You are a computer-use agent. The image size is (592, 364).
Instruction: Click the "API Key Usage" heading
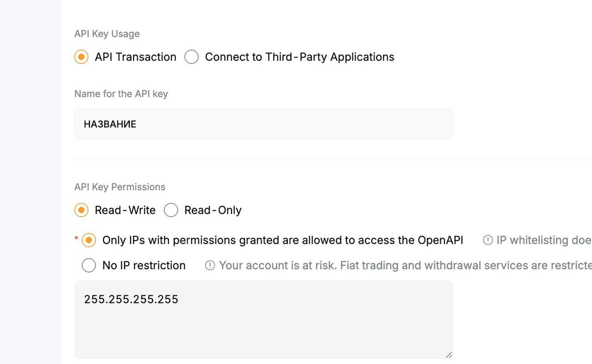(107, 34)
